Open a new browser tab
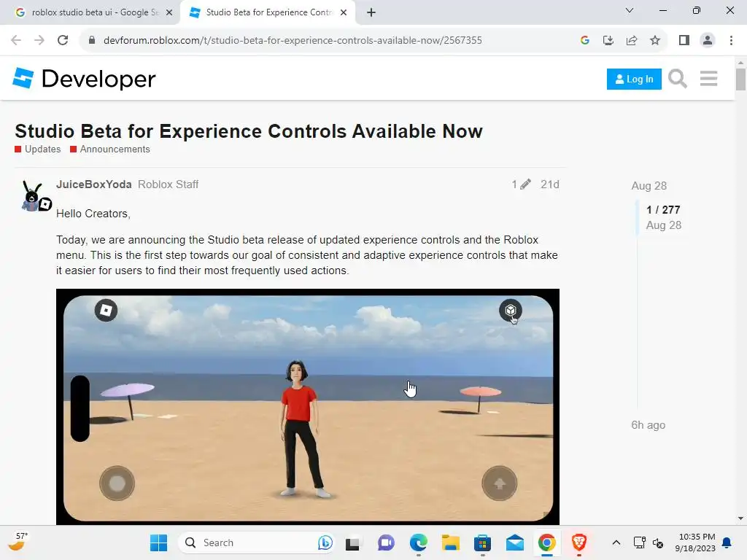Image resolution: width=747 pixels, height=560 pixels. click(x=371, y=13)
